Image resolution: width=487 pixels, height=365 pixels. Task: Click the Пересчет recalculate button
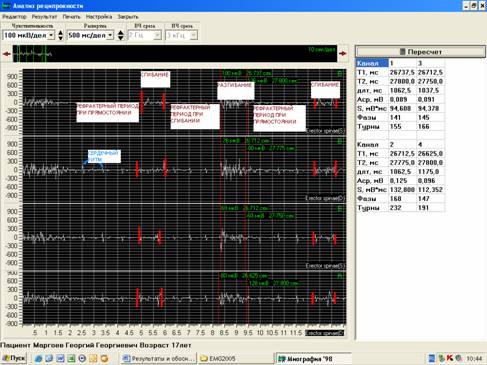pos(420,52)
